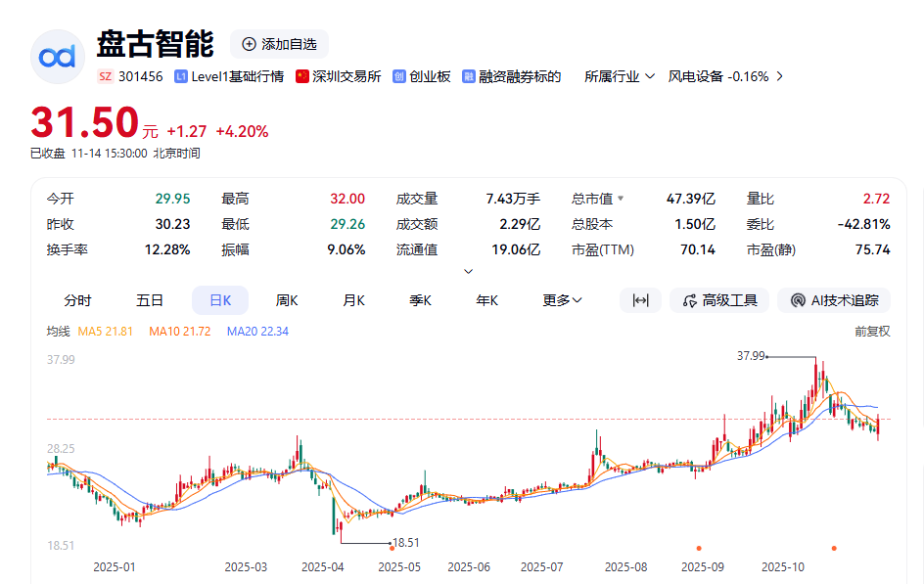Select the 月K monthly chart tab

click(353, 300)
